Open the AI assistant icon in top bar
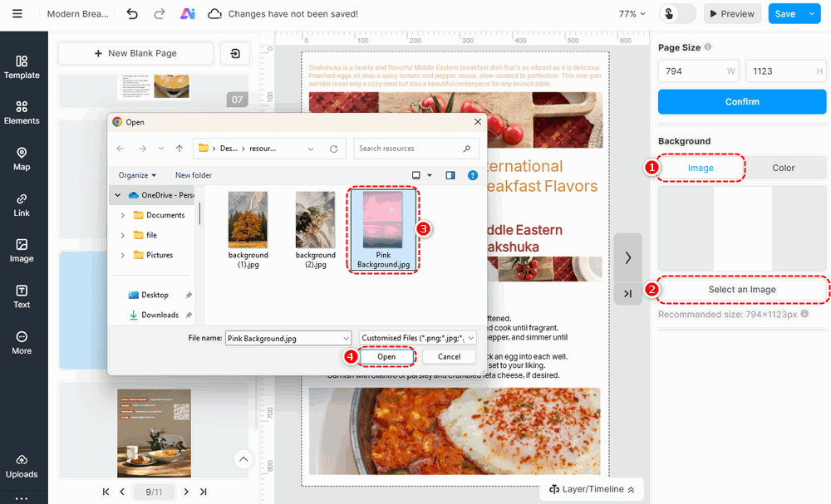This screenshot has width=831, height=504. 188,14
